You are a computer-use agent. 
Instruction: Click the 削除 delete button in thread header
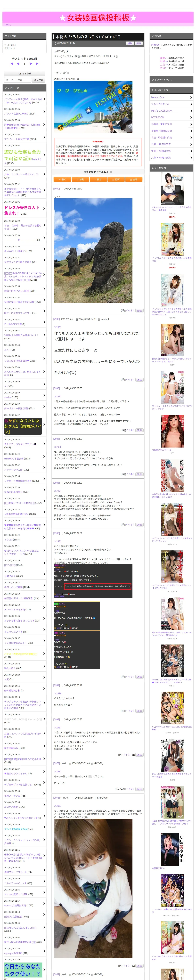point(139,43)
